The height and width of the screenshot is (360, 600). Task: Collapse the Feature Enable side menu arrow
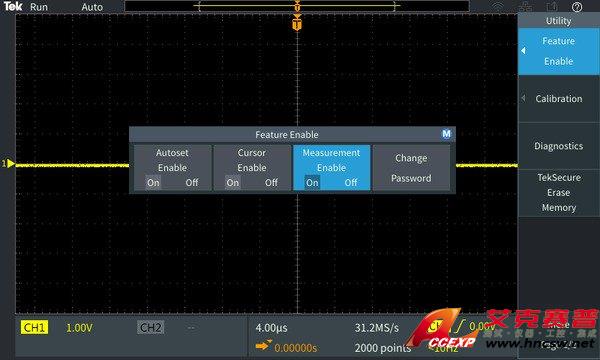coord(523,50)
